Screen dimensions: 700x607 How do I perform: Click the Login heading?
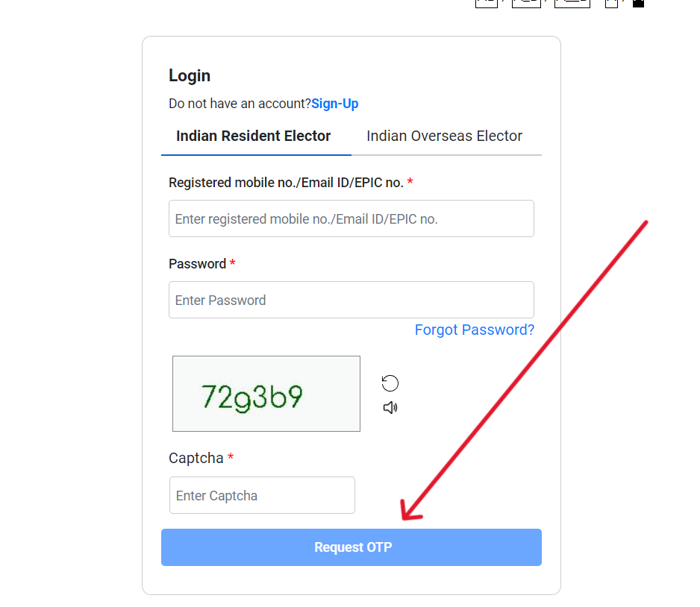189,75
